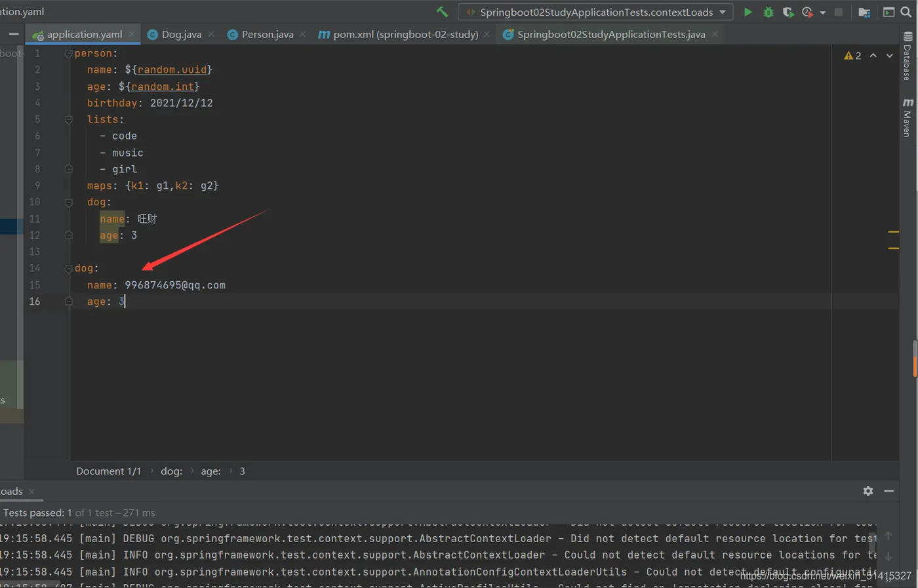Screen dimensions: 918x588
Task: Start debugging with the bug icon
Action: [768, 12]
